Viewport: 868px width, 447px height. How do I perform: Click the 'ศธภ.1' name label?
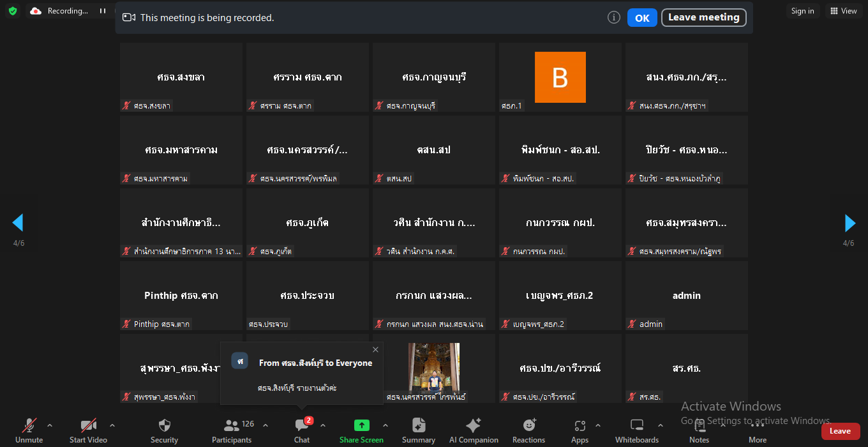512,105
